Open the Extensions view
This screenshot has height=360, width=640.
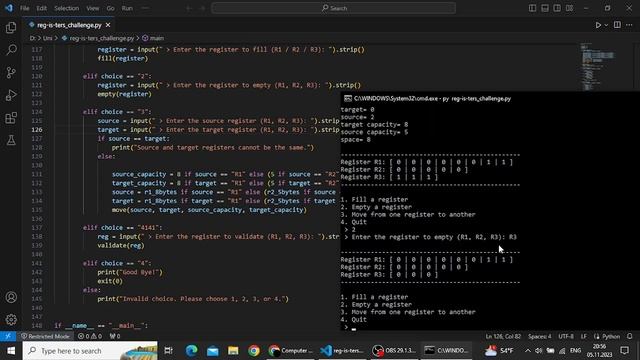click(x=11, y=118)
